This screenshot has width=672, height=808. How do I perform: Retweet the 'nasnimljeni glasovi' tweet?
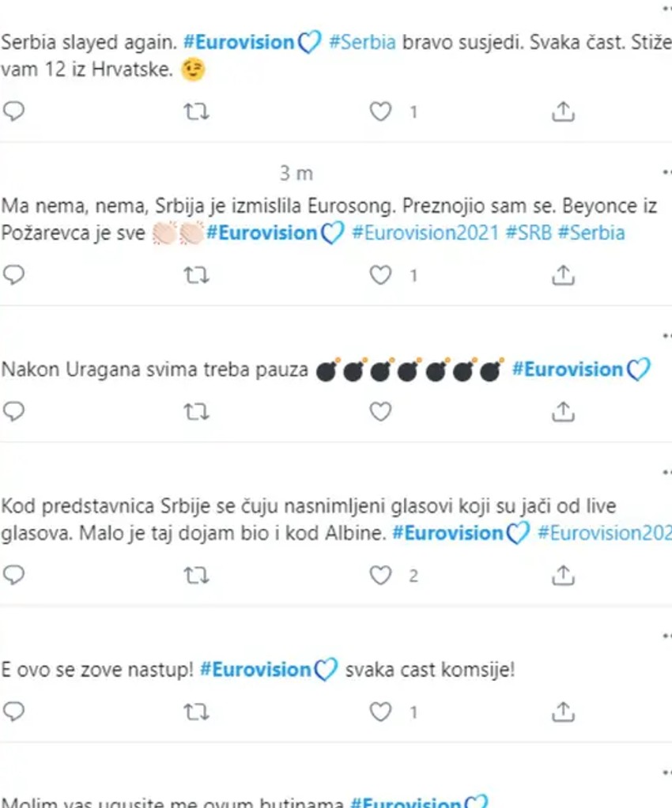196,576
